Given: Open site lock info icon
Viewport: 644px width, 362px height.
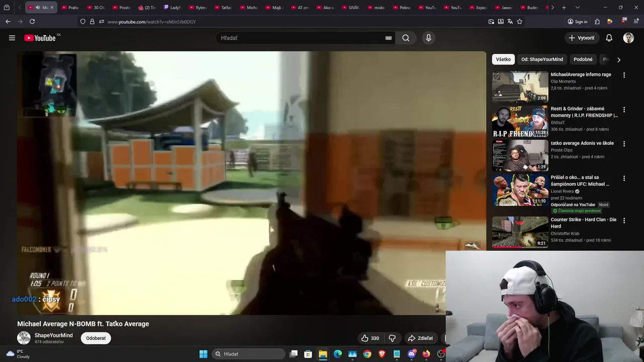Looking at the screenshot, I should point(92,22).
